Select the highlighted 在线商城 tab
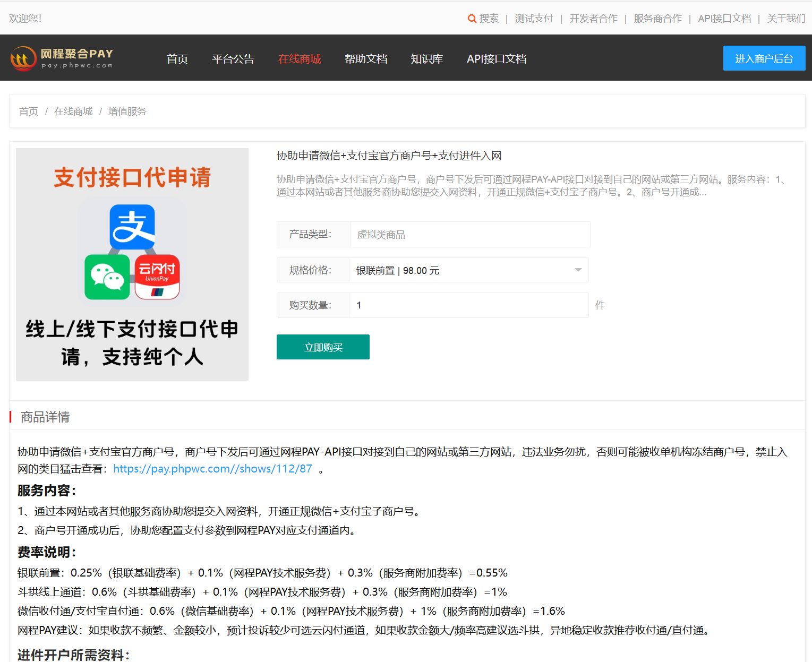 pos(300,59)
